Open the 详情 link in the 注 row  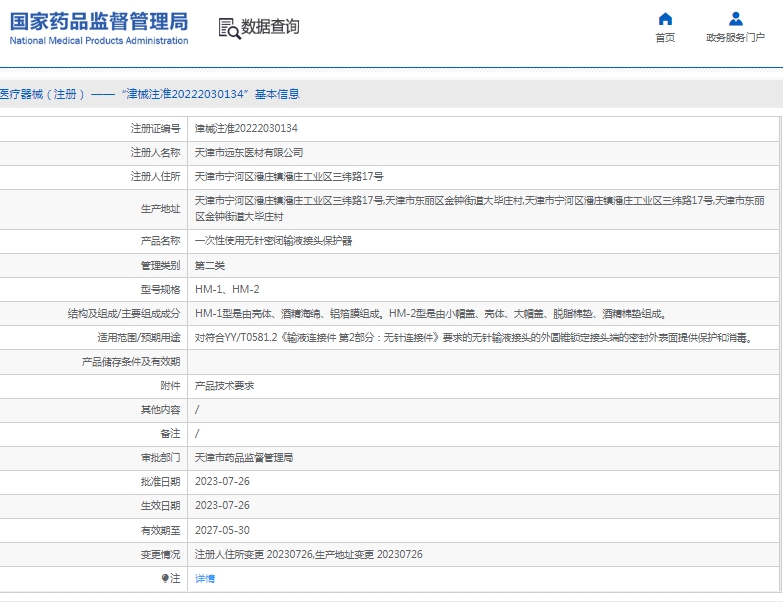[x=205, y=579]
